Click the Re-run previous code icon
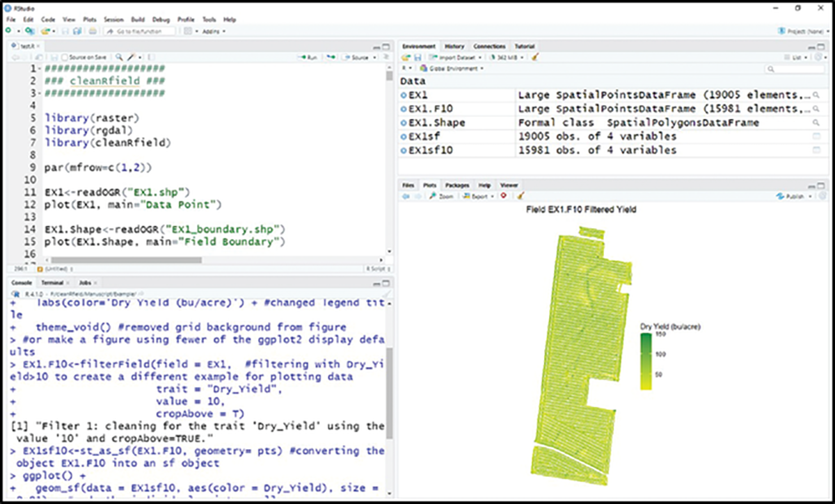Viewport: 835px width, 504px height. point(331,57)
